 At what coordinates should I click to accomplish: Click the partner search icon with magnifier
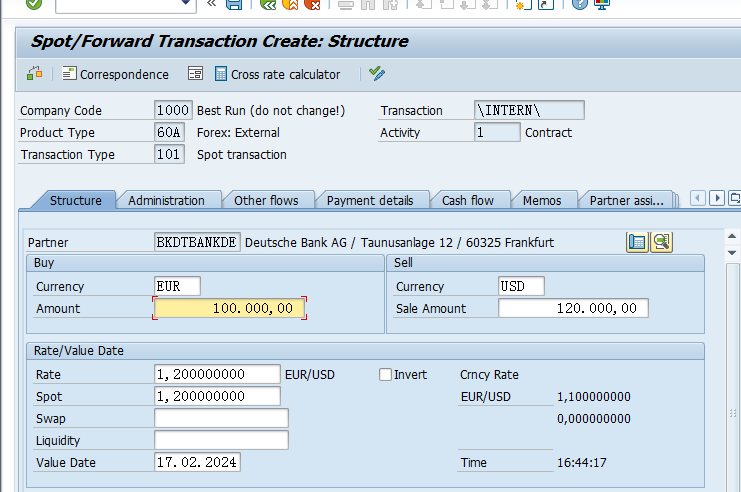tap(661, 242)
